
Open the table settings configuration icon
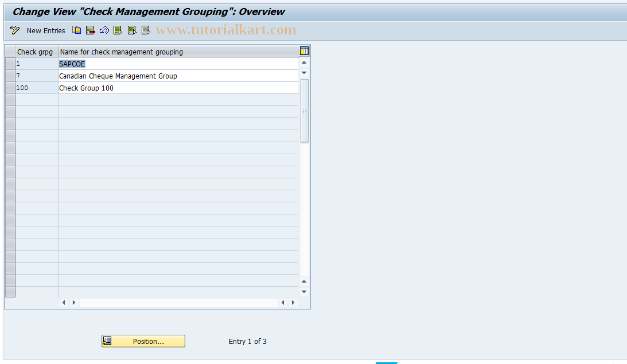click(x=304, y=51)
